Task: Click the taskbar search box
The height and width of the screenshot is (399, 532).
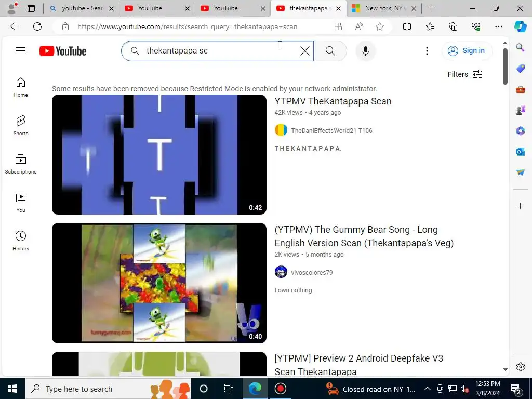Action: click(108, 389)
